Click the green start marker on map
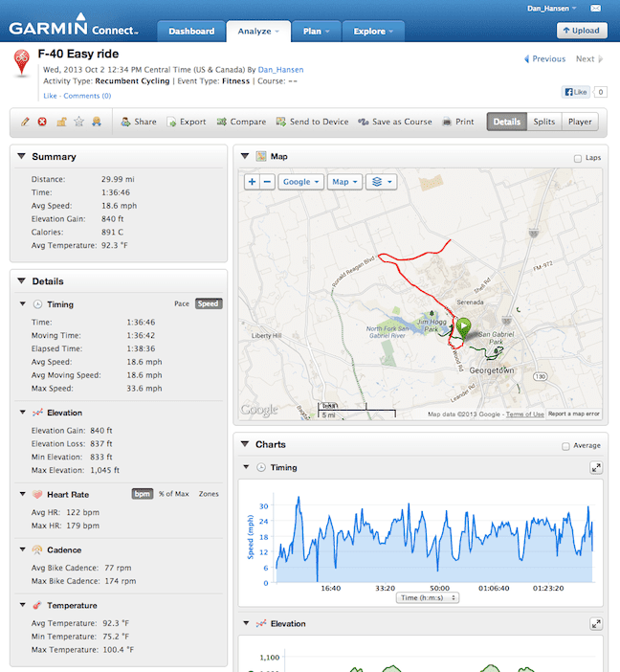This screenshot has height=672, width=620. pyautogui.click(x=465, y=327)
